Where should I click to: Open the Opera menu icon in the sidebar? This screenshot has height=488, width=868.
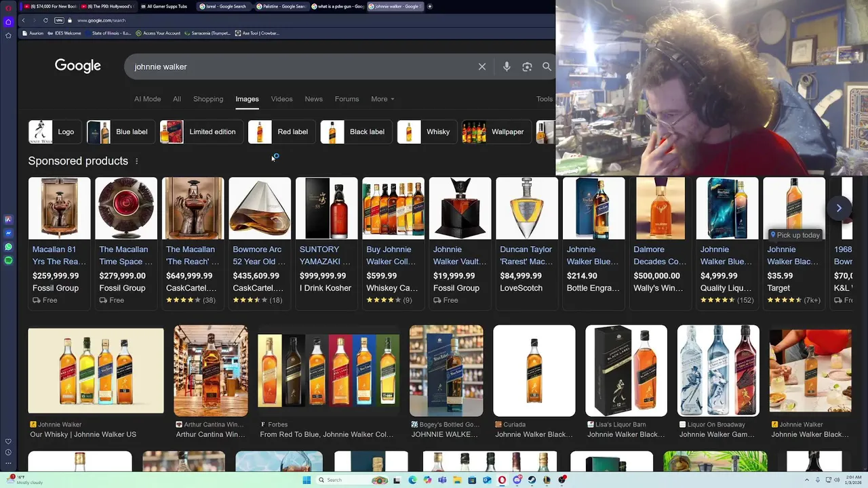point(8,8)
